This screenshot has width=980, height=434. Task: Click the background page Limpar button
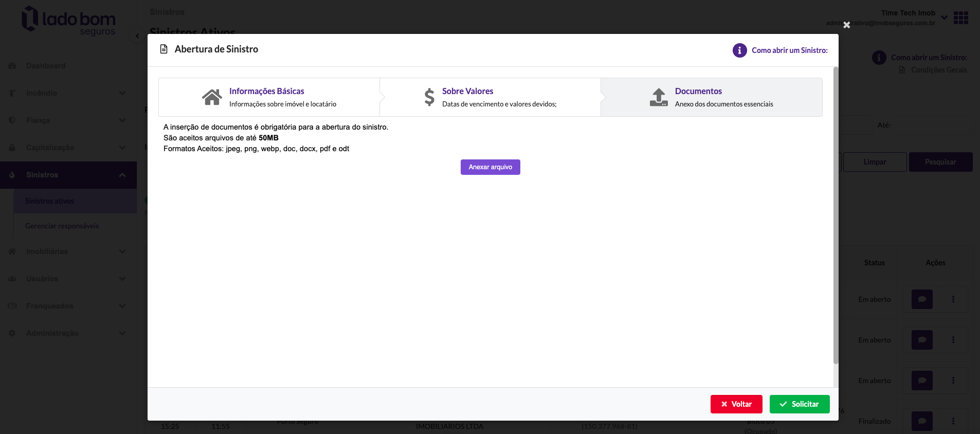[x=875, y=162]
